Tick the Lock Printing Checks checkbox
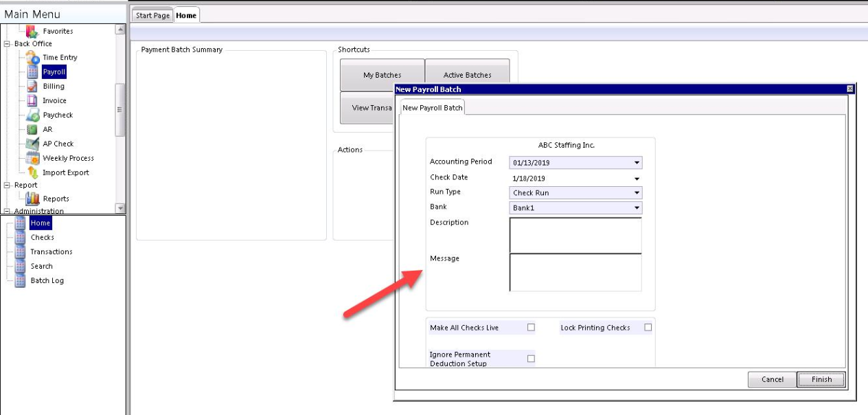Screen dimensions: 868x415 coord(648,328)
